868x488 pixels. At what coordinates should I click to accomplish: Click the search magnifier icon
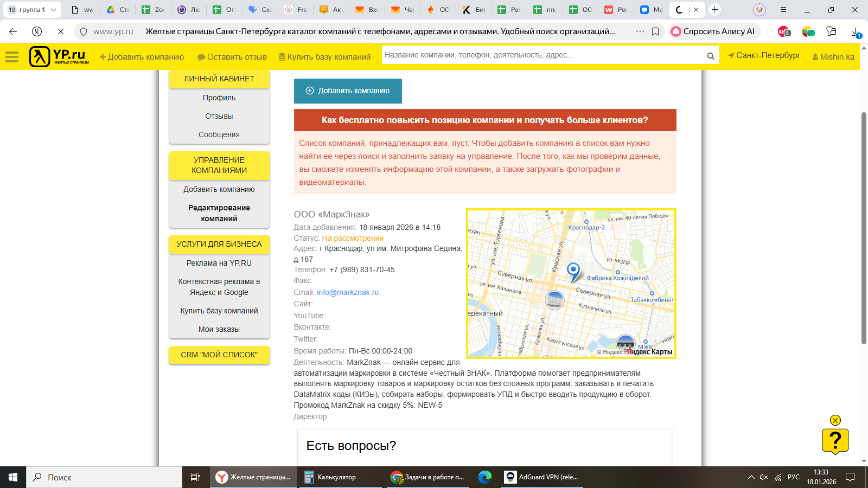click(x=710, y=56)
